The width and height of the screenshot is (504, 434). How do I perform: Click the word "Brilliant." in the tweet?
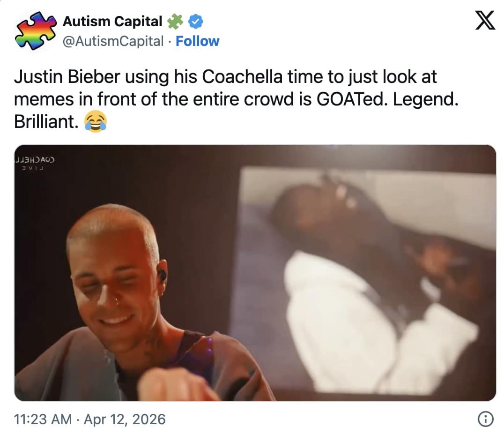(45, 122)
